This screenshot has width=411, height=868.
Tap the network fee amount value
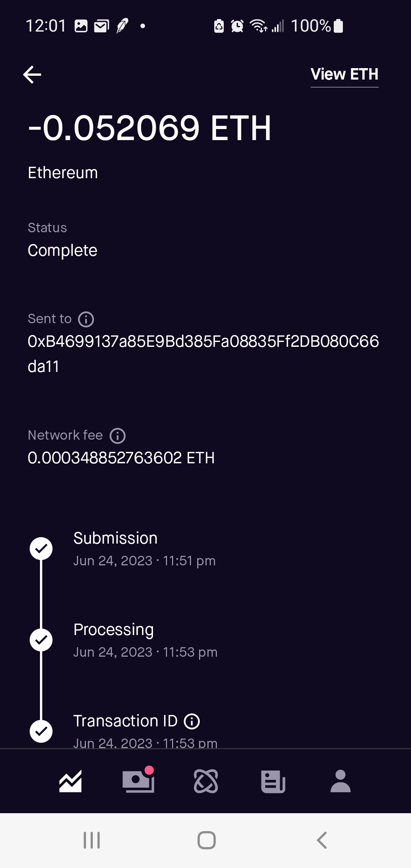pos(121,458)
